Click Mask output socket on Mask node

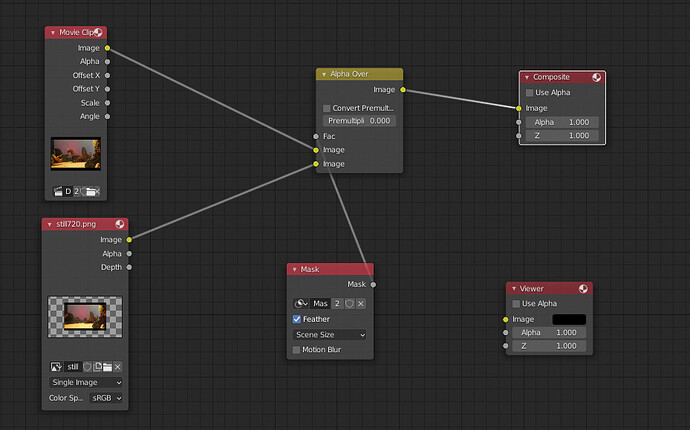pos(373,285)
